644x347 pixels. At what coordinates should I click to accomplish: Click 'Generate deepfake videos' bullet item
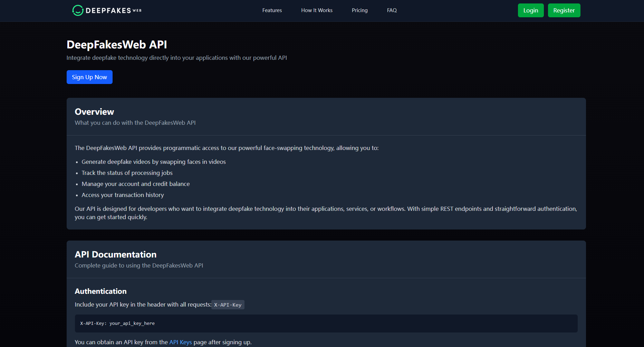pyautogui.click(x=154, y=162)
